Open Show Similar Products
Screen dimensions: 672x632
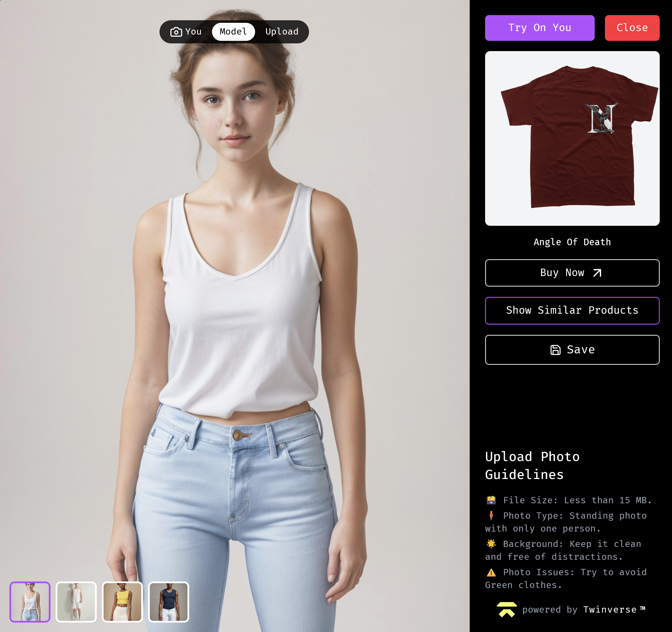click(572, 310)
